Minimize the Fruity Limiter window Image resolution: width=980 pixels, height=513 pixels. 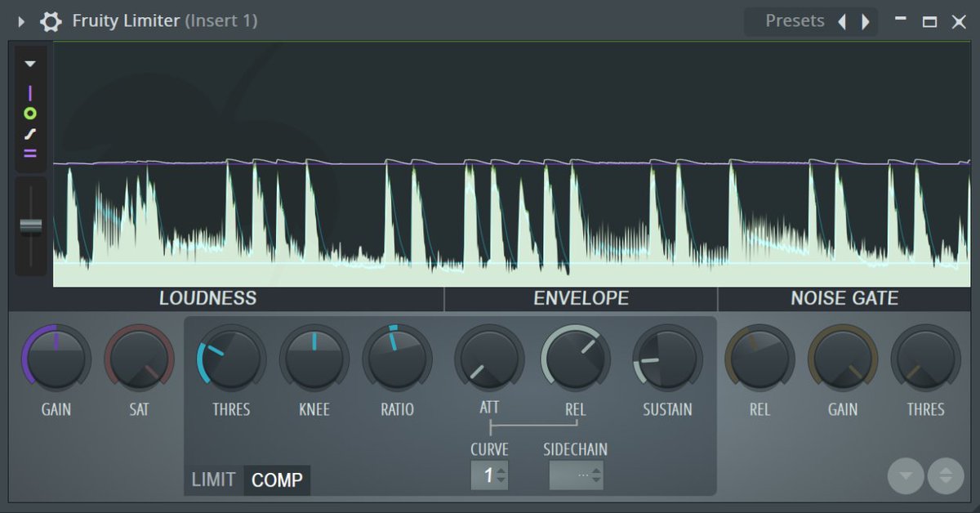900,20
